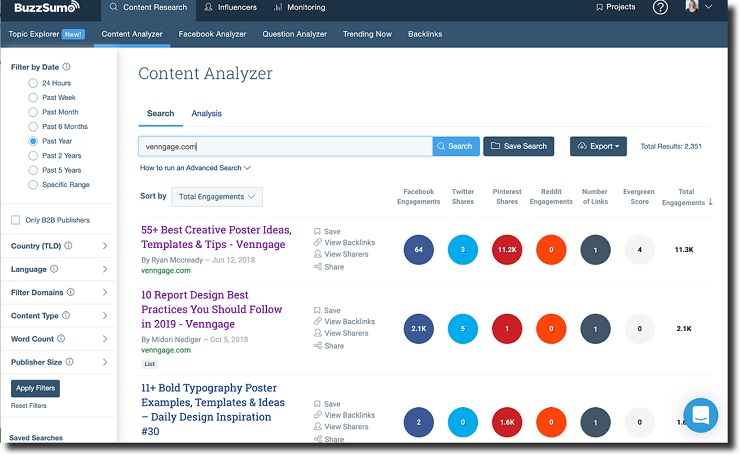740x455 pixels.
Task: Select the Past Year date filter
Action: (x=33, y=141)
